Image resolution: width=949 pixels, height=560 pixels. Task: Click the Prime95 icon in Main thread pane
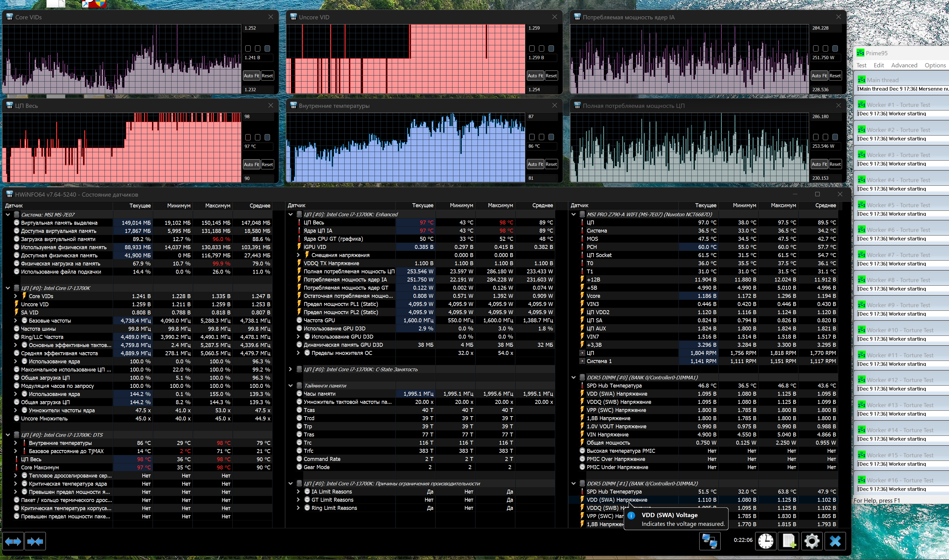coord(861,80)
